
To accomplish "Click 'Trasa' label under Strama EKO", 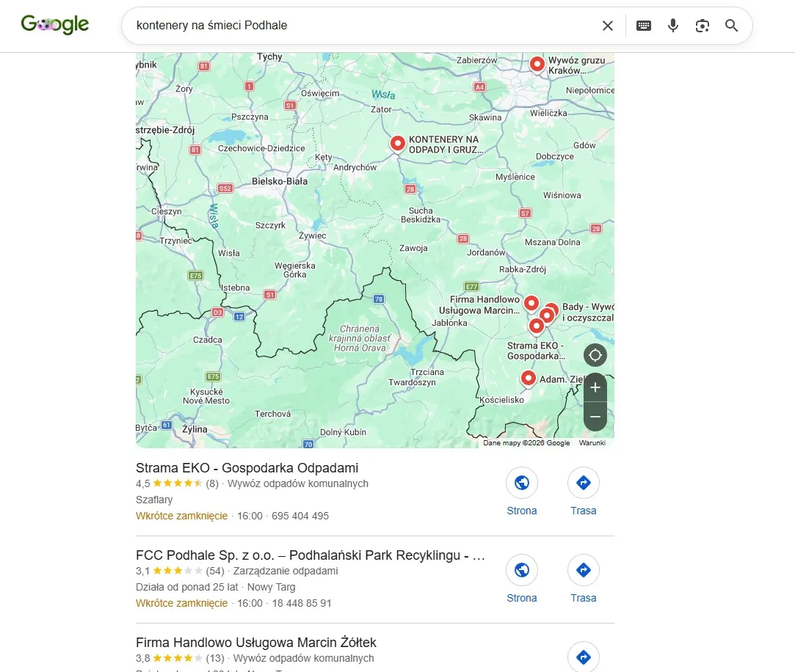I will point(583,511).
